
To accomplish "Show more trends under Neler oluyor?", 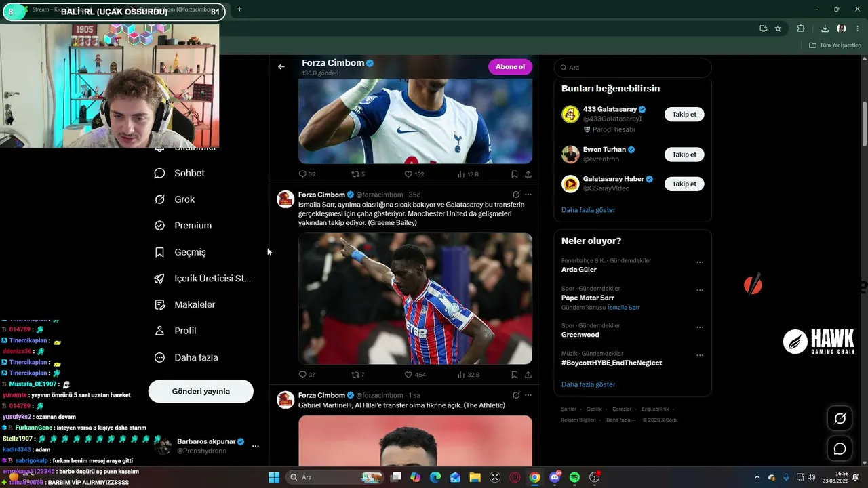I will (x=588, y=384).
